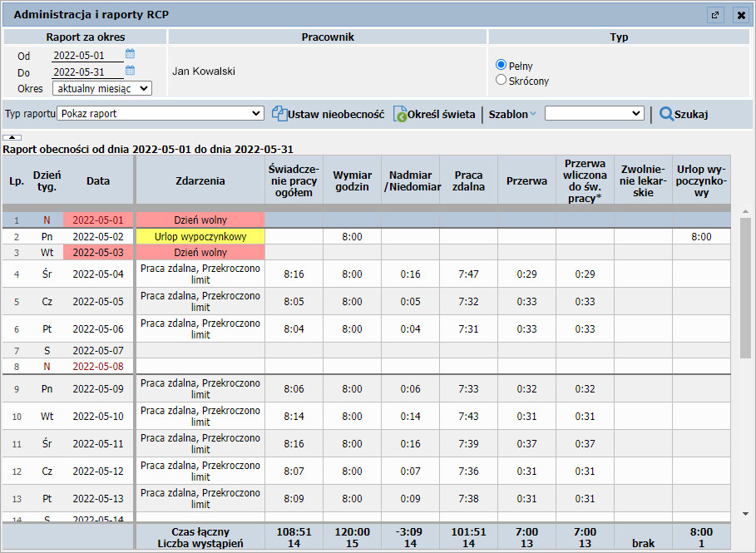The image size is (756, 553).
Task: Click the 8:00 vacation value for 2022-05-02
Action: [701, 236]
